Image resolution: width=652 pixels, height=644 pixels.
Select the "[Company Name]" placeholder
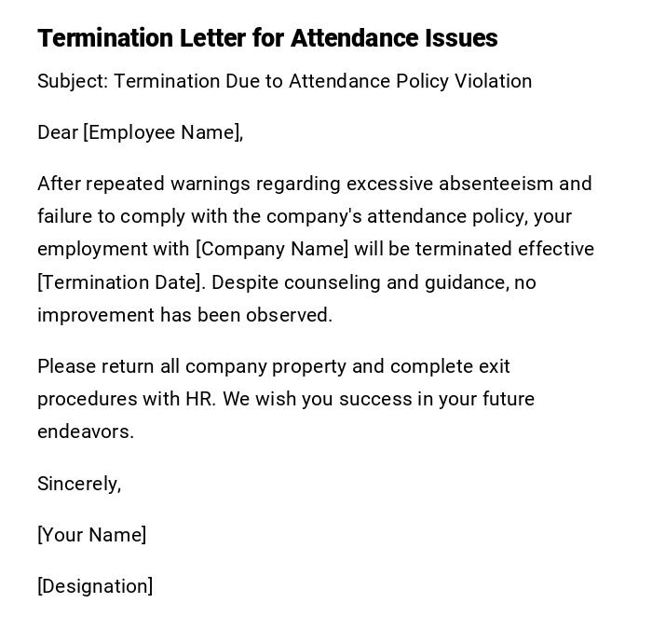tap(272, 249)
